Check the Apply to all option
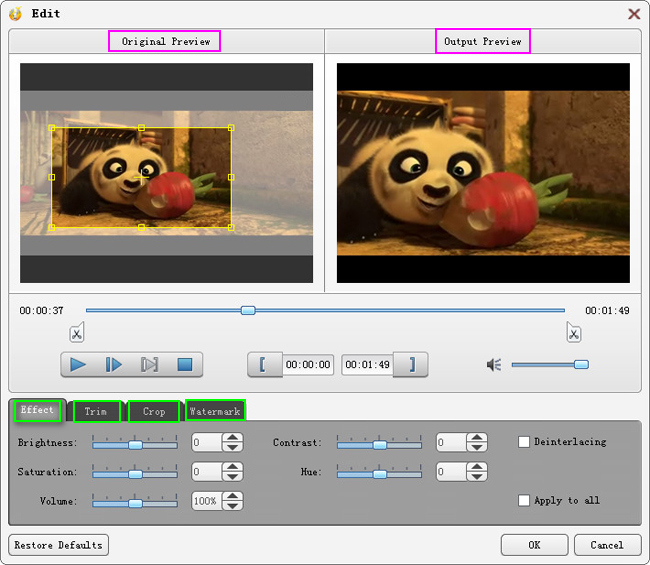The image size is (650, 565). click(x=524, y=500)
